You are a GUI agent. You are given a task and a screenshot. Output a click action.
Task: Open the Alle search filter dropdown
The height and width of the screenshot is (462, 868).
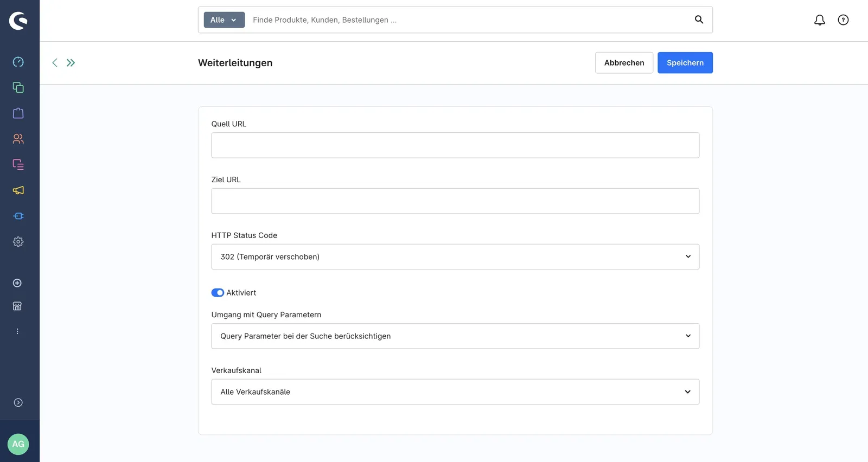(224, 20)
